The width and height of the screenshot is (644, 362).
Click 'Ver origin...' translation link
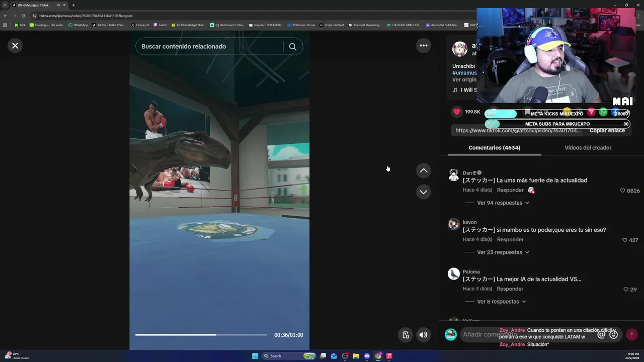[x=464, y=80]
